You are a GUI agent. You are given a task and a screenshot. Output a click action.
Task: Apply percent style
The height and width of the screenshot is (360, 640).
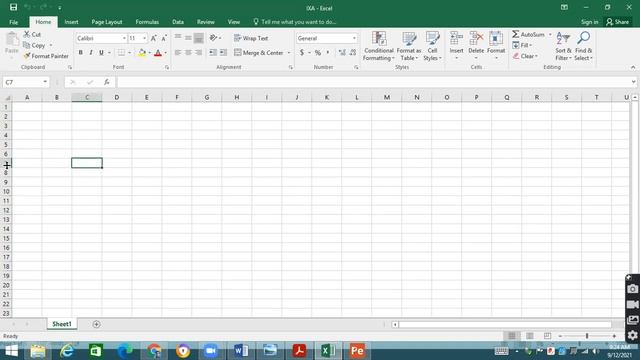pyautogui.click(x=318, y=53)
